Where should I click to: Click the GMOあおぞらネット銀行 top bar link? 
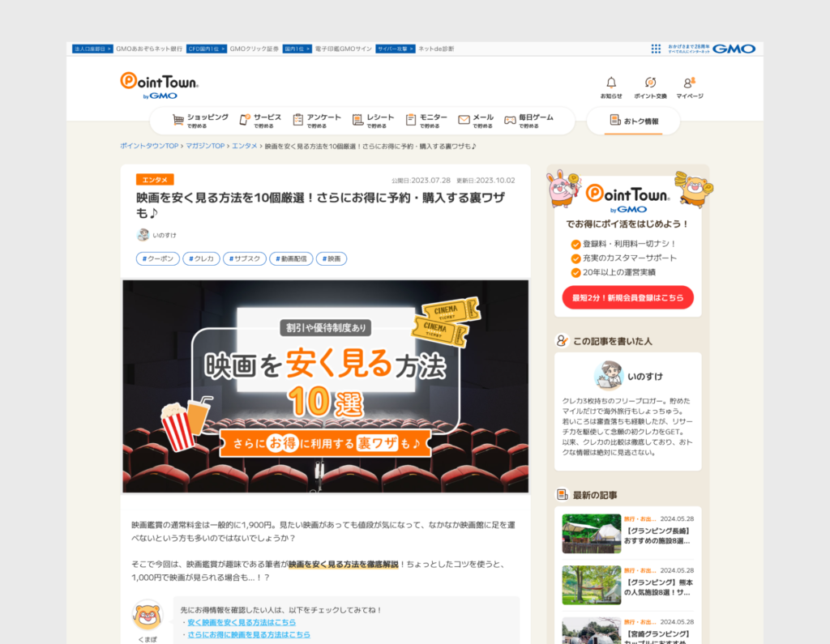pyautogui.click(x=149, y=49)
